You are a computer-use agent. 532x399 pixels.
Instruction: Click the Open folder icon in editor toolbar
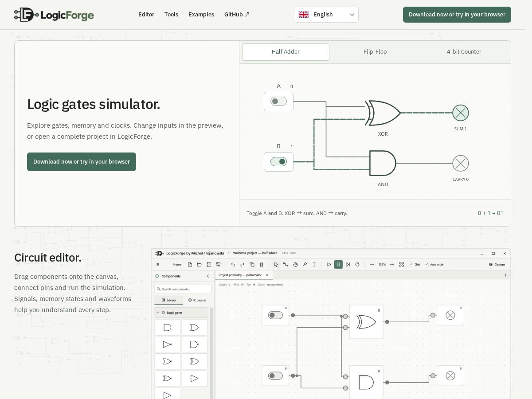coord(199,265)
